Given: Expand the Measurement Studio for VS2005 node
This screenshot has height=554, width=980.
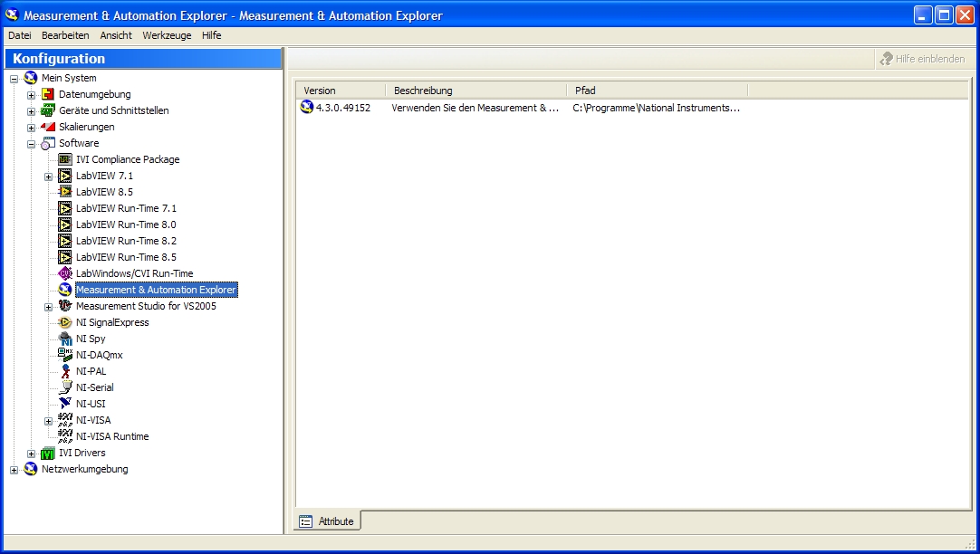Looking at the screenshot, I should (x=48, y=307).
